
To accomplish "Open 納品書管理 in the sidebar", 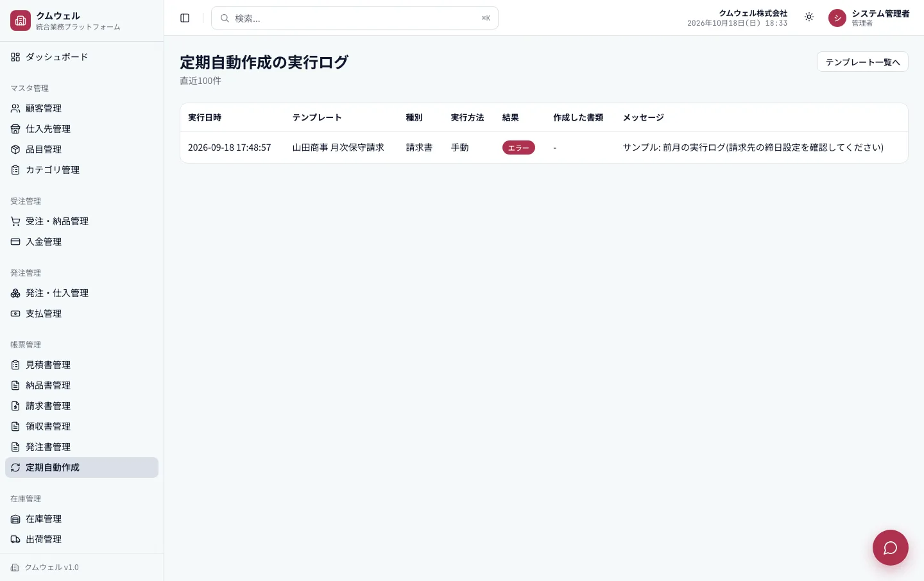I will pos(81,385).
